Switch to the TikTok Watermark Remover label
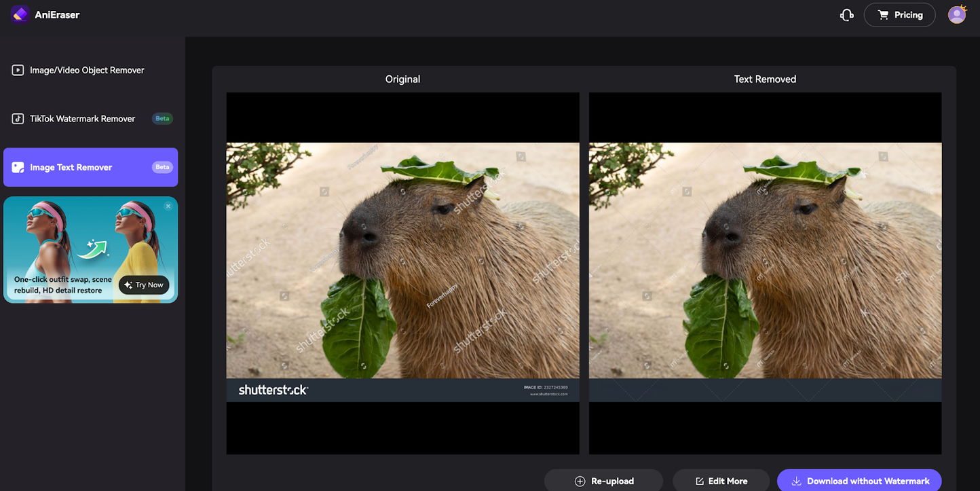The image size is (980, 491). (82, 119)
